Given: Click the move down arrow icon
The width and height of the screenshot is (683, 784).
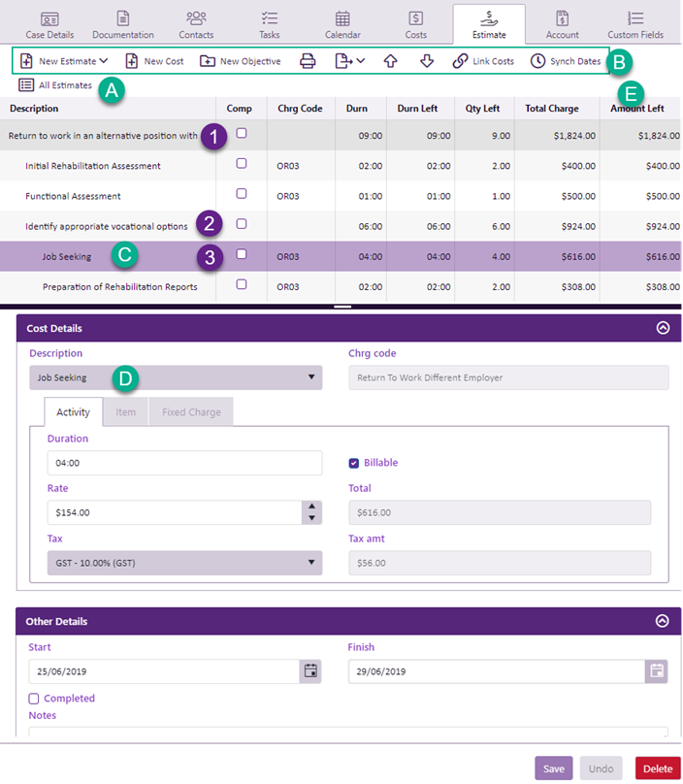Looking at the screenshot, I should tap(427, 61).
